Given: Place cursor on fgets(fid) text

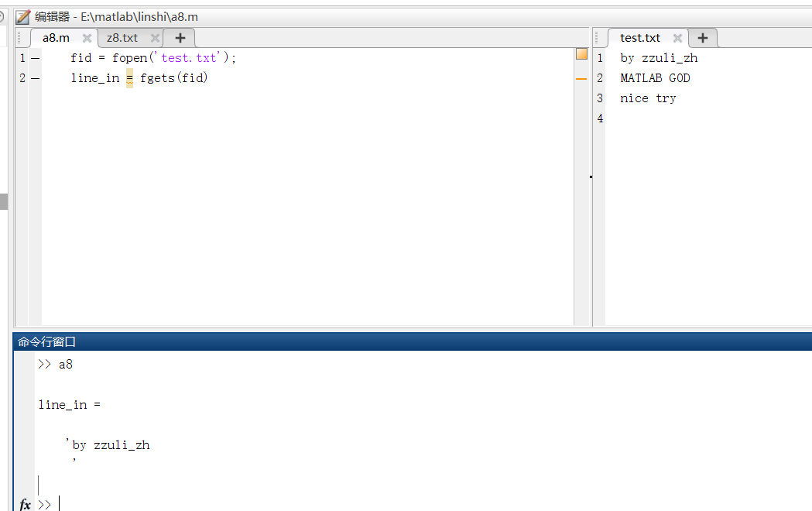Looking at the screenshot, I should (174, 77).
